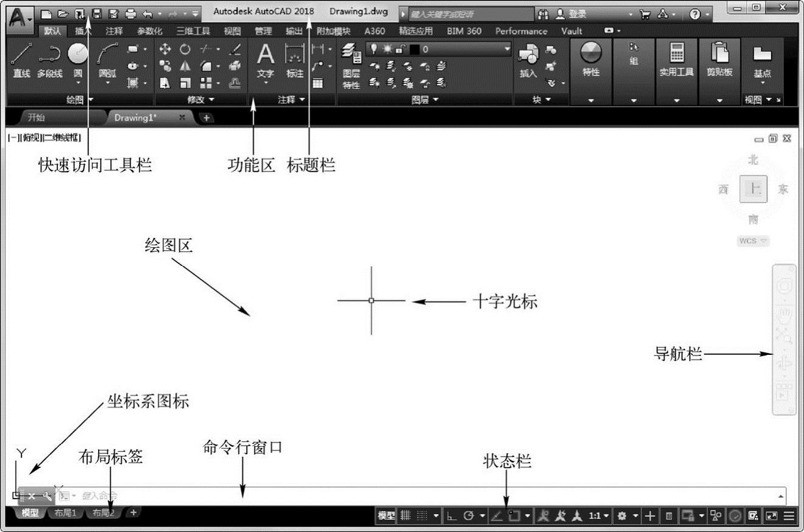
Task: Click the black layer color swatch
Action: tap(415, 49)
